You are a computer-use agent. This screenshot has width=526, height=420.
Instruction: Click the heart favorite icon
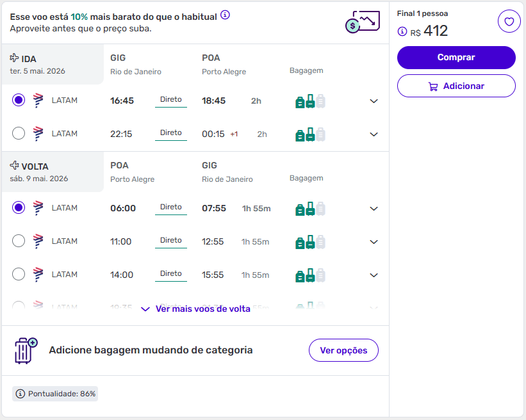point(509,22)
